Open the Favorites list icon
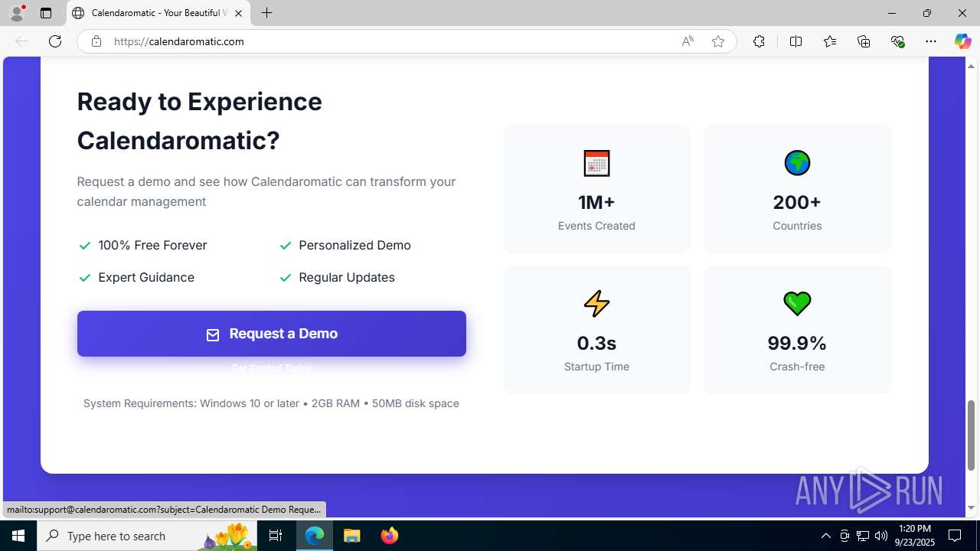The image size is (980, 551). 830,41
